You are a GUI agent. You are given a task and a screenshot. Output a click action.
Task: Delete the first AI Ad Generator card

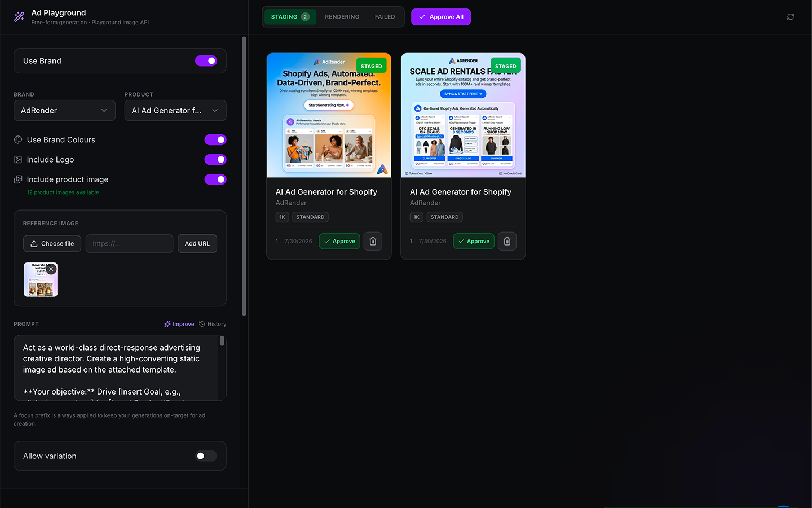tap(373, 241)
